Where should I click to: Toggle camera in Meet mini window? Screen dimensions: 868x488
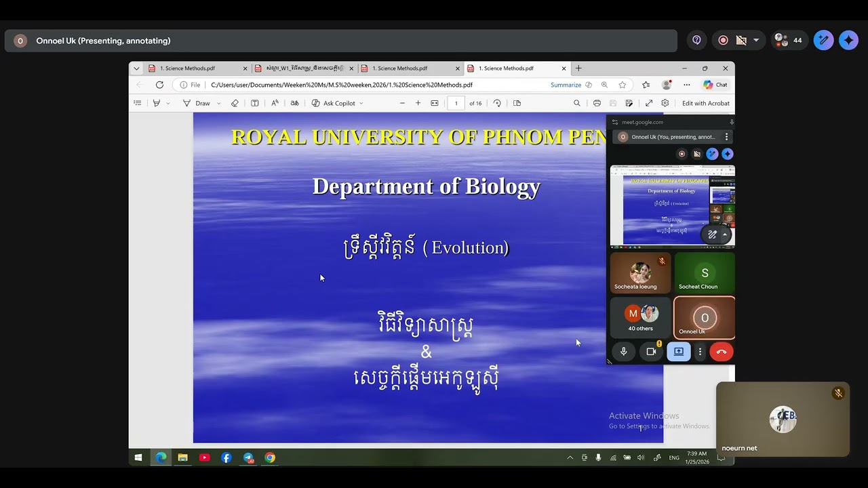click(x=651, y=352)
